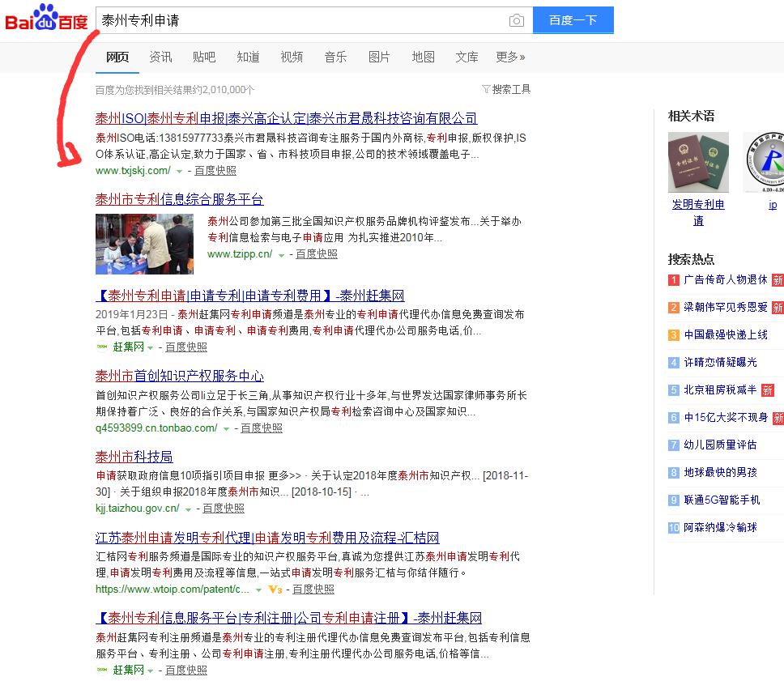The image size is (784, 681).
Task: Open thumbnail image of 泰州市专利信息综合服务平台 result
Action: (144, 244)
